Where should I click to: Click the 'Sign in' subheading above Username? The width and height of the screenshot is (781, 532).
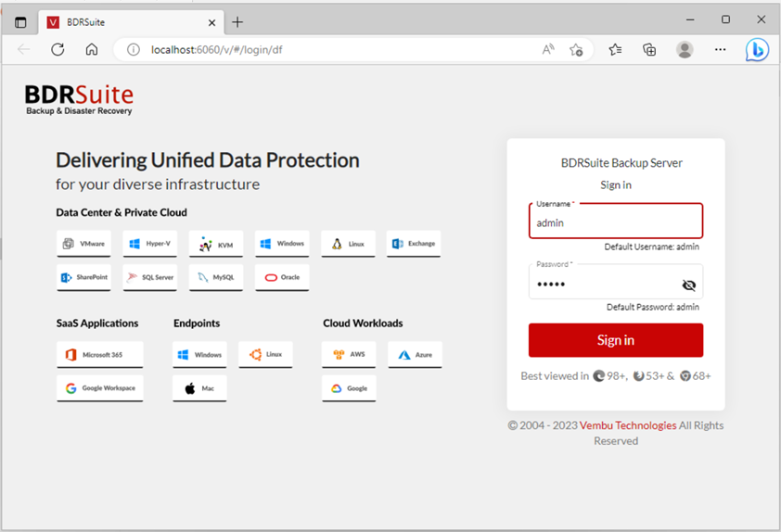616,185
